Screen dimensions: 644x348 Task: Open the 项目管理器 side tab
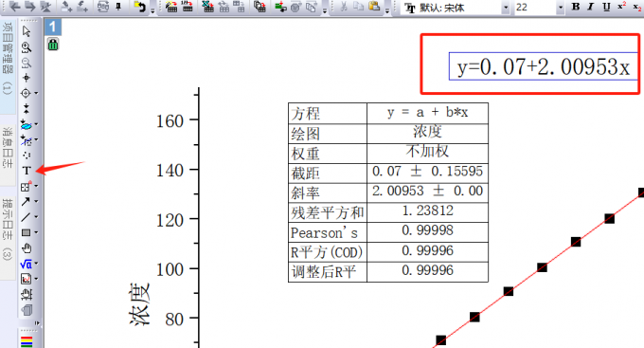8,59
